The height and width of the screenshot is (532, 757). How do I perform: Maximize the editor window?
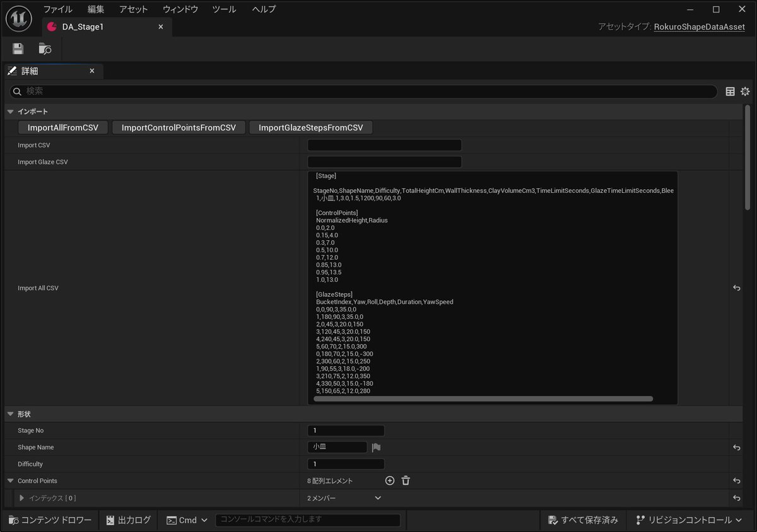pyautogui.click(x=716, y=9)
